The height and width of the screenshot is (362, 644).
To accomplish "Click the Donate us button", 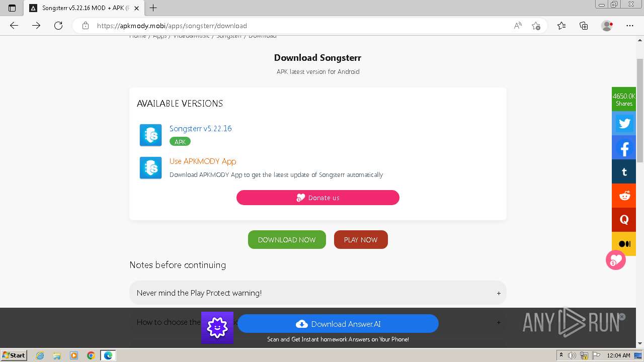I will (x=318, y=198).
